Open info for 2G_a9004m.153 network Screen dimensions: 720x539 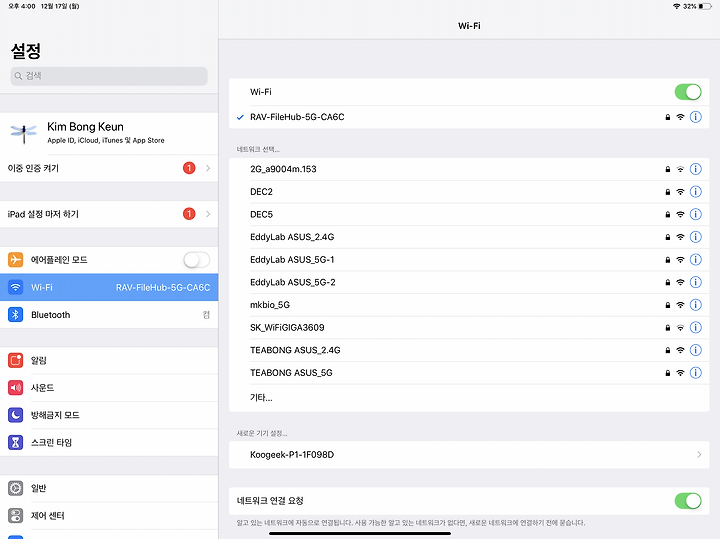696,169
